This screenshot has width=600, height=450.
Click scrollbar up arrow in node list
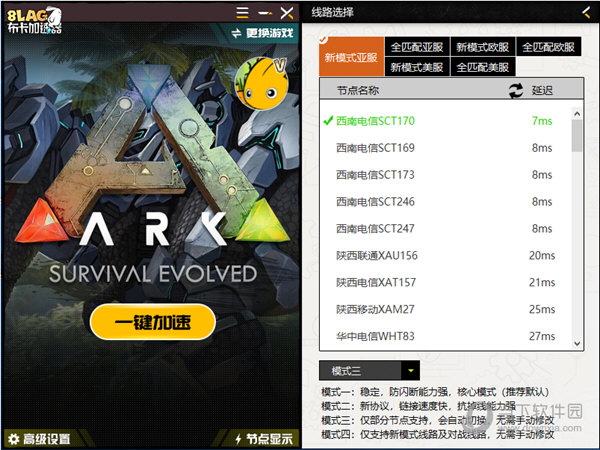tap(577, 114)
